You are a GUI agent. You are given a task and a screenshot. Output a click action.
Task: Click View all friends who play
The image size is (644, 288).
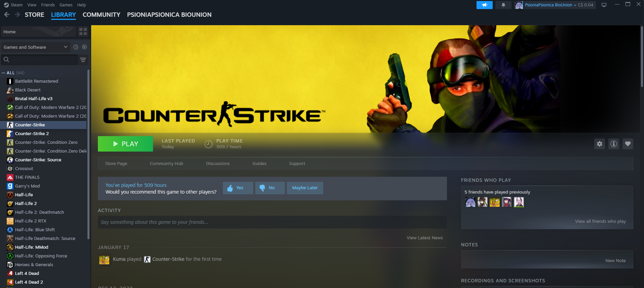(600, 221)
